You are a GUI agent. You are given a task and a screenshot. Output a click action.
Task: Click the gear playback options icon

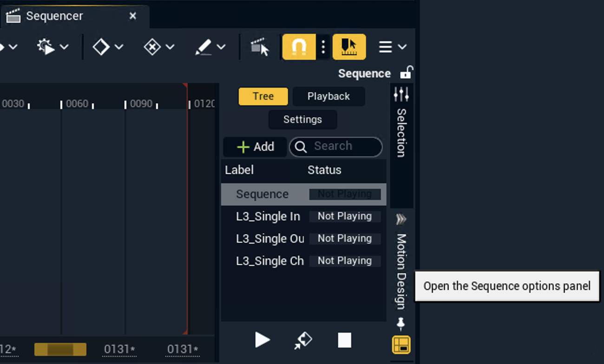point(46,47)
